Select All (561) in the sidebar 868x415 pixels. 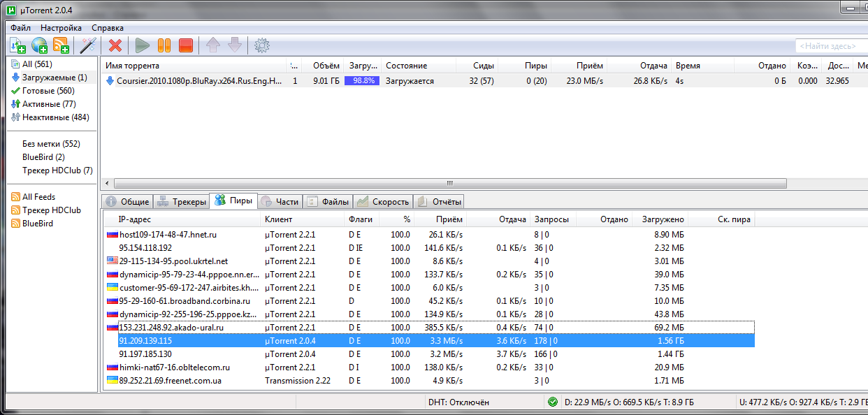(x=38, y=64)
